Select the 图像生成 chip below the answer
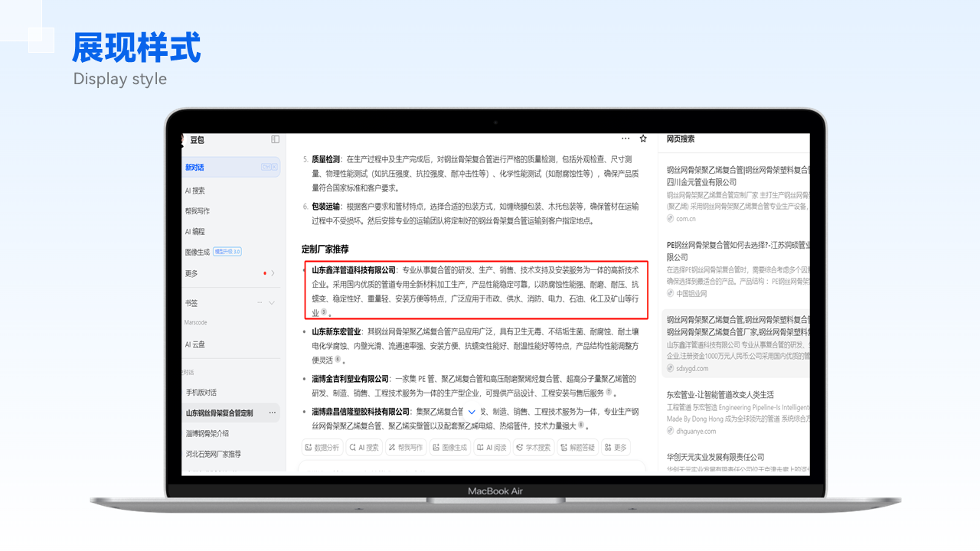The image size is (980, 551). click(x=449, y=448)
